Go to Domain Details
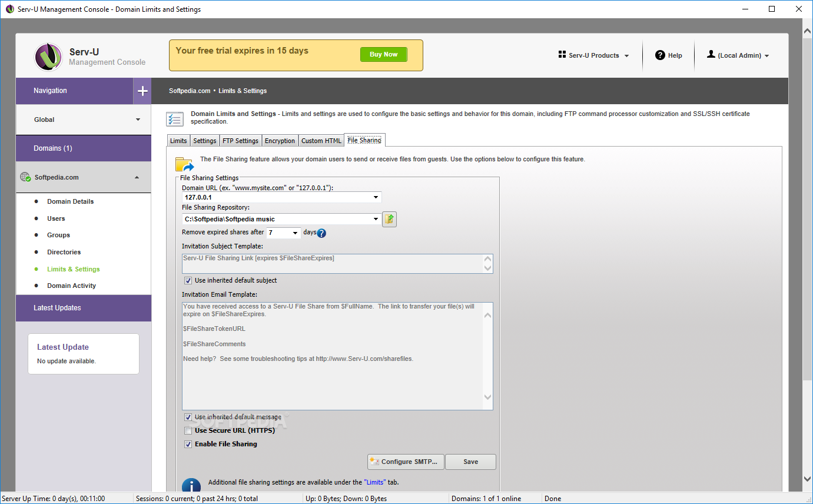813x504 pixels. click(71, 201)
